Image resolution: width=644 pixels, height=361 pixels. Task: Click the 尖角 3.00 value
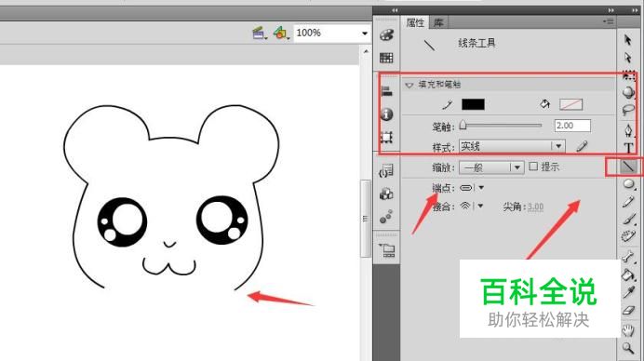(x=535, y=207)
